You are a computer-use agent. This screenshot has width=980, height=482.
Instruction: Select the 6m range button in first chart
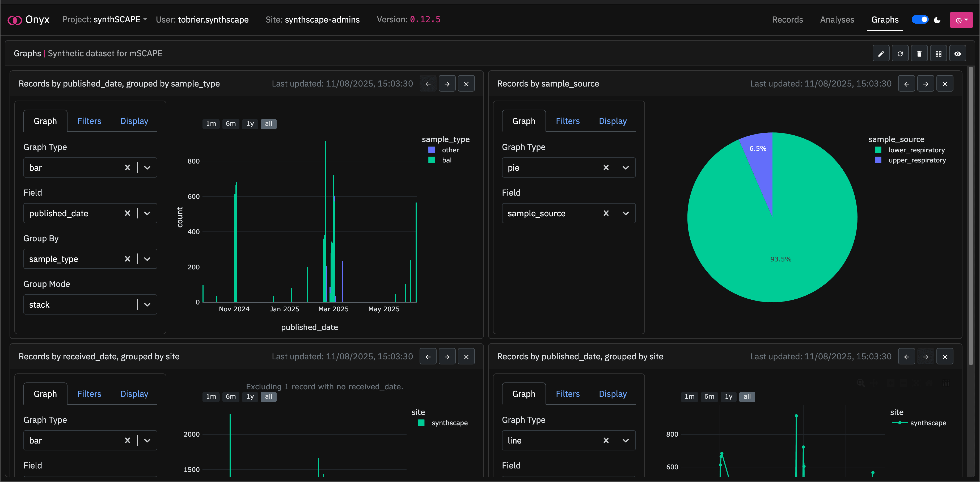231,123
